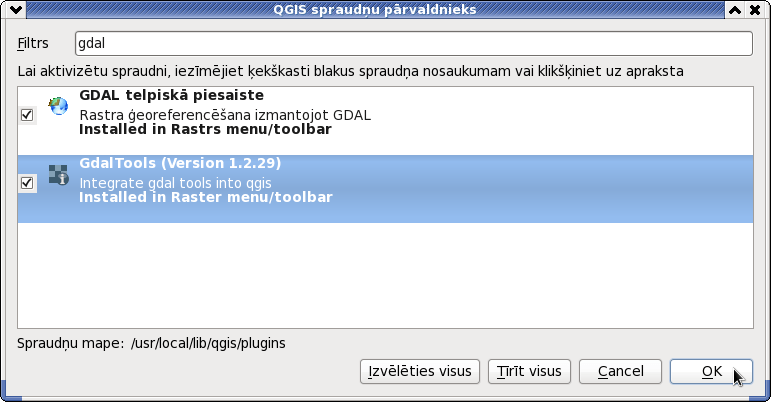Close the QGIS plugin manager window
Viewport: 771px width, 402px height.
pos(755,10)
